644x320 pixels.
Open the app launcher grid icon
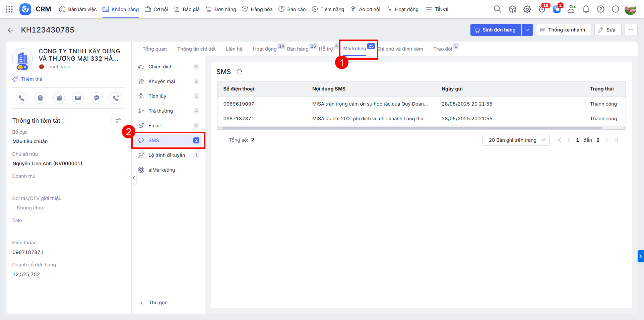point(9,9)
